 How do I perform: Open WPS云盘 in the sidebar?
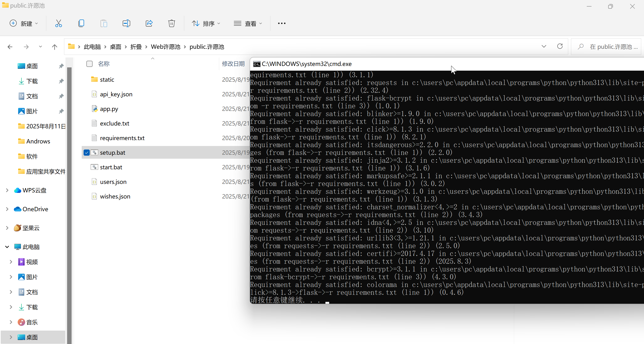pos(30,190)
